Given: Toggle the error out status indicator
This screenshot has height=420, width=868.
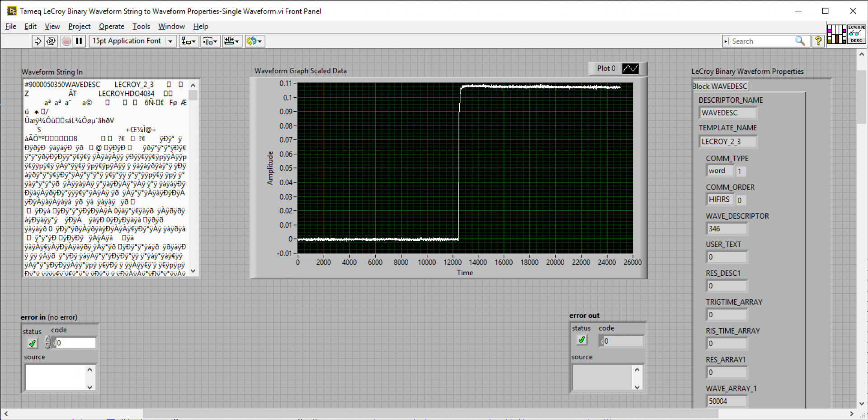Looking at the screenshot, I should (x=582, y=340).
